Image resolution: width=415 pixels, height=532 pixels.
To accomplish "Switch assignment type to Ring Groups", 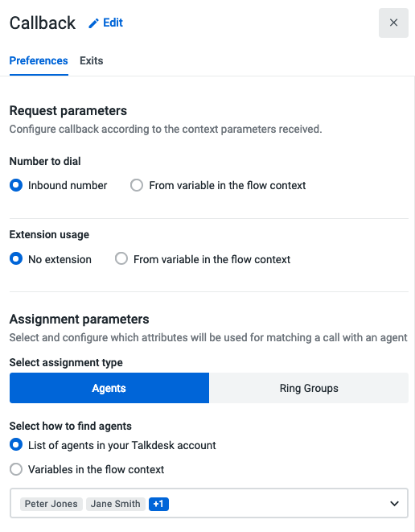I will click(x=309, y=388).
